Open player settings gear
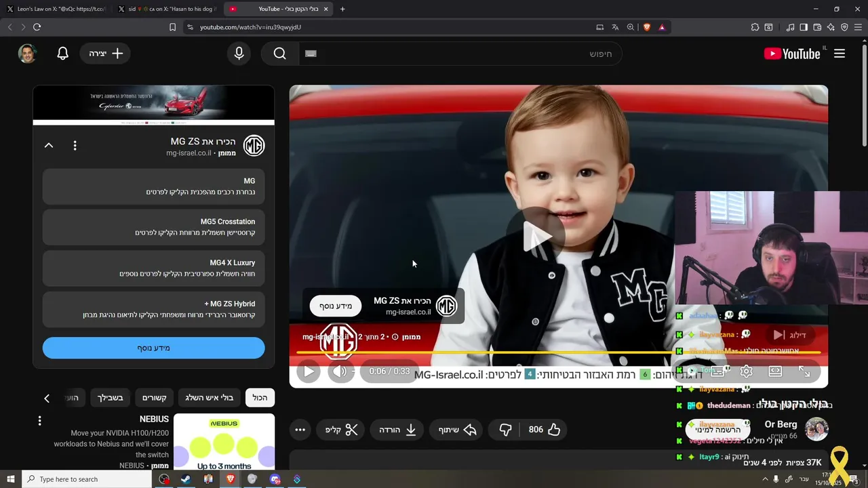 point(747,371)
